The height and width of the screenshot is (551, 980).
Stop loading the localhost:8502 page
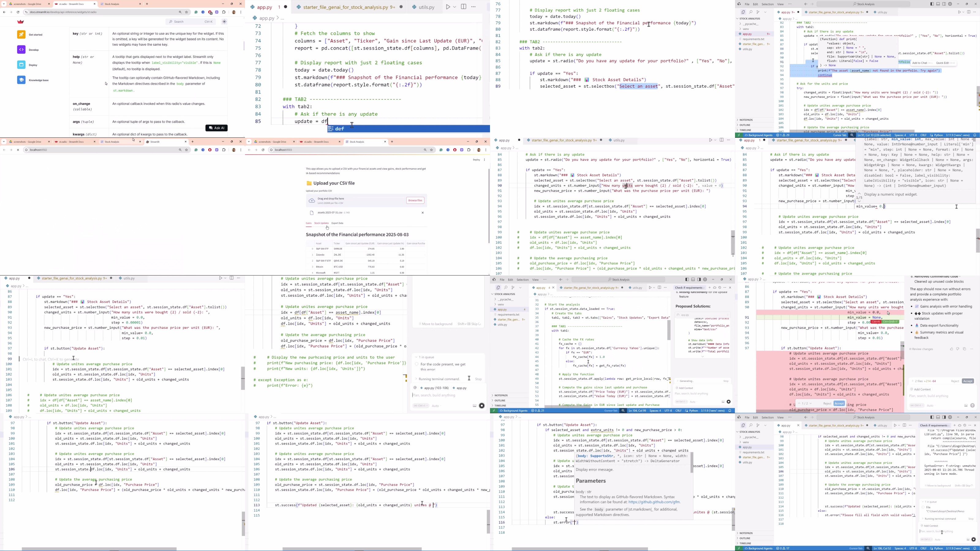point(18,150)
